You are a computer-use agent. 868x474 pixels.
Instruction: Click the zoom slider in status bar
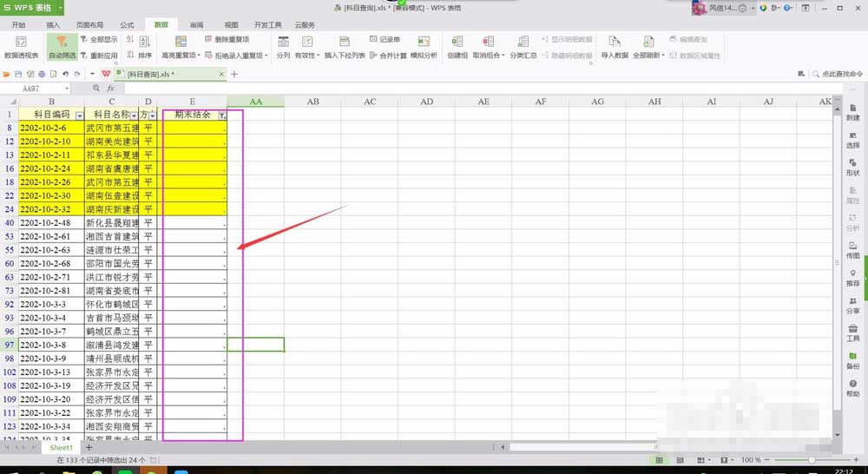(812, 460)
